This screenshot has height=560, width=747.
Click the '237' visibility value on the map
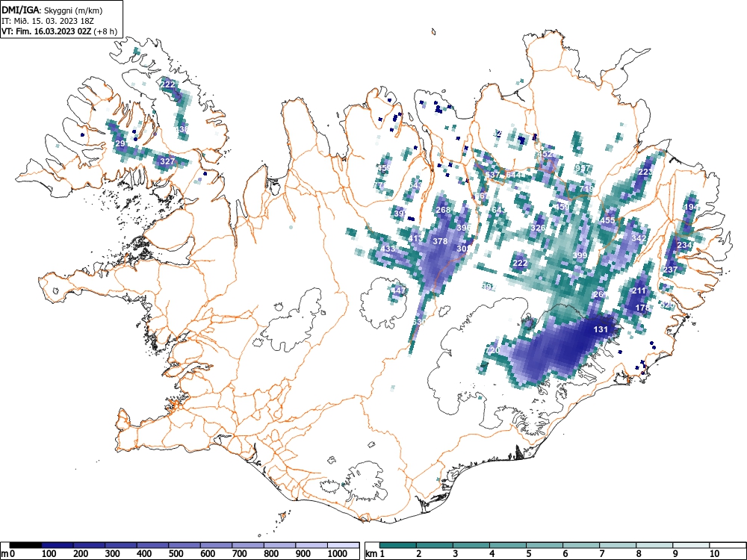[x=670, y=270]
